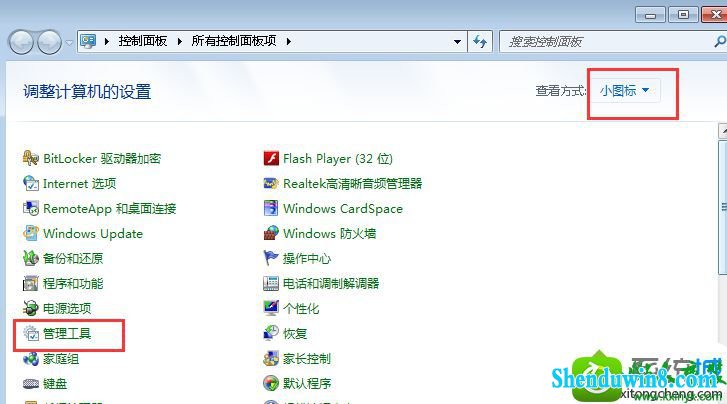
Task: Open the 管理工具 link
Action: point(67,333)
